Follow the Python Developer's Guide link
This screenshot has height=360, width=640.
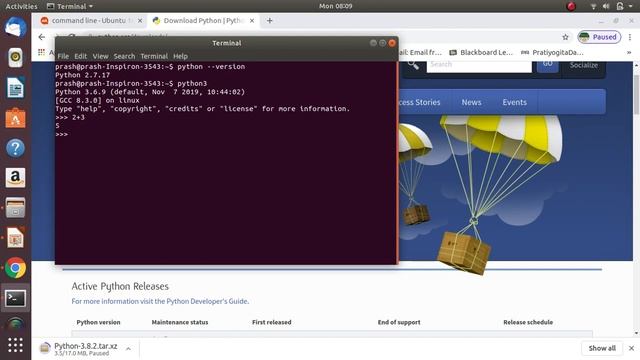click(x=207, y=301)
